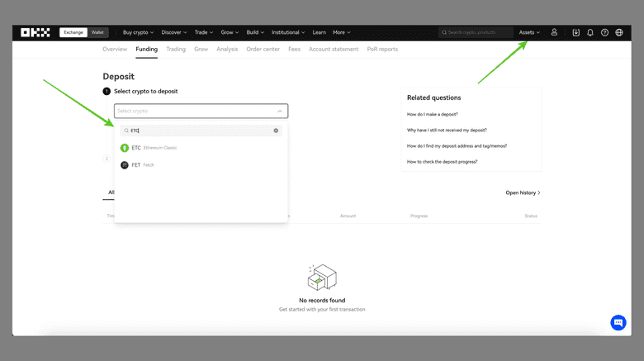Click the download app icon
The height and width of the screenshot is (361, 644).
(576, 32)
